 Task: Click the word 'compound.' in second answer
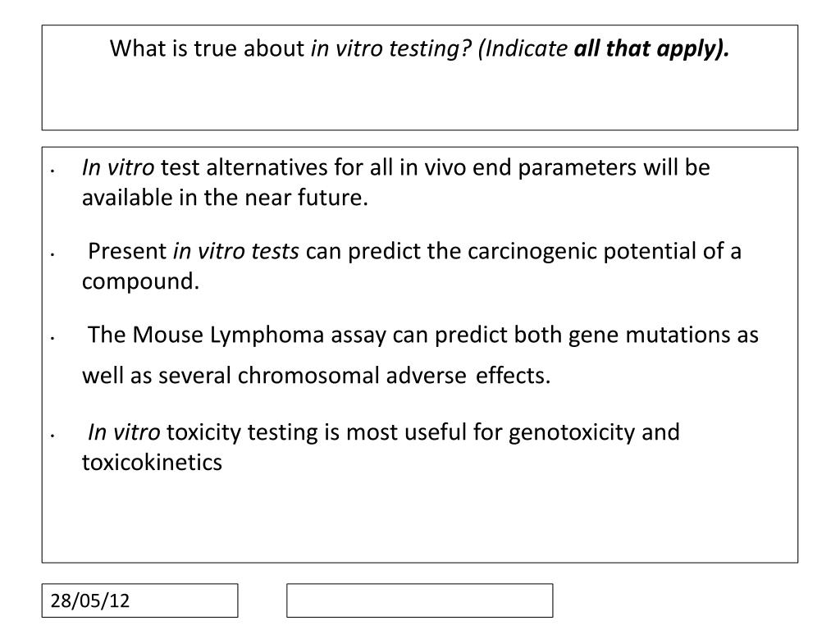click(140, 281)
